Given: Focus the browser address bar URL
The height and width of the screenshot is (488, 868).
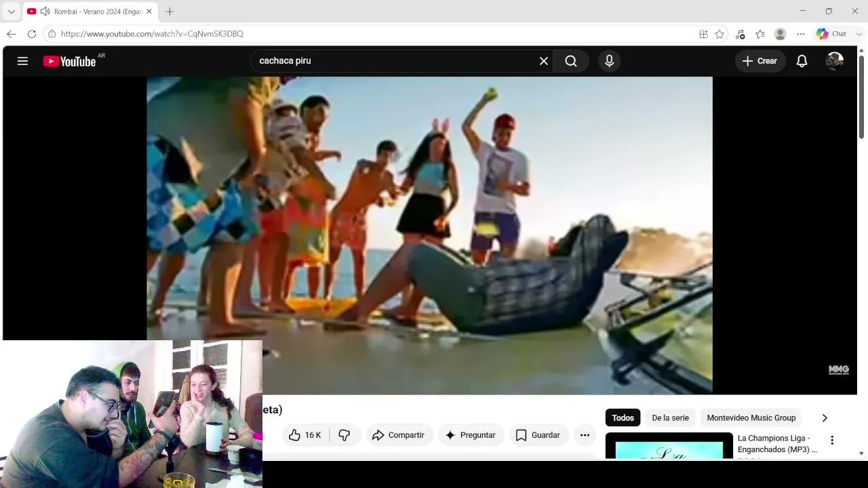Looking at the screenshot, I should (x=152, y=34).
